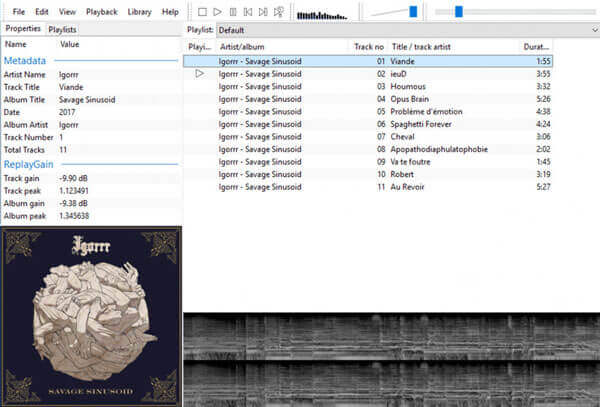600x407 pixels.
Task: Click the Savage Sinusoid album art
Action: (91, 316)
